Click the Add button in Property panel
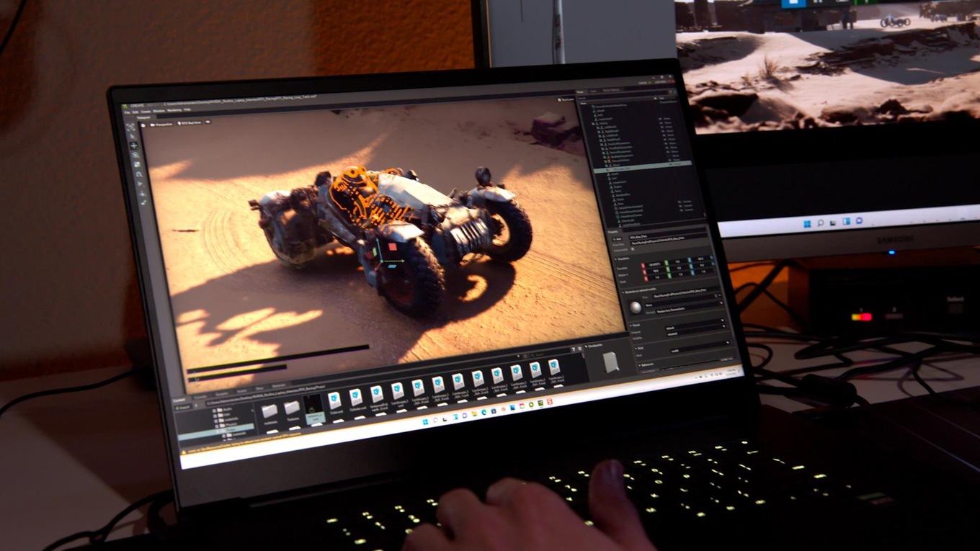The height and width of the screenshot is (551, 980). [x=618, y=238]
